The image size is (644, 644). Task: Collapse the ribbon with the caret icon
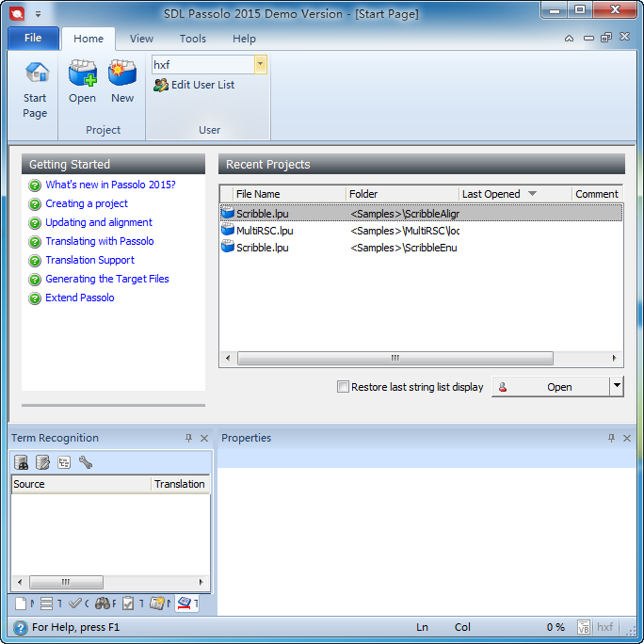click(569, 39)
